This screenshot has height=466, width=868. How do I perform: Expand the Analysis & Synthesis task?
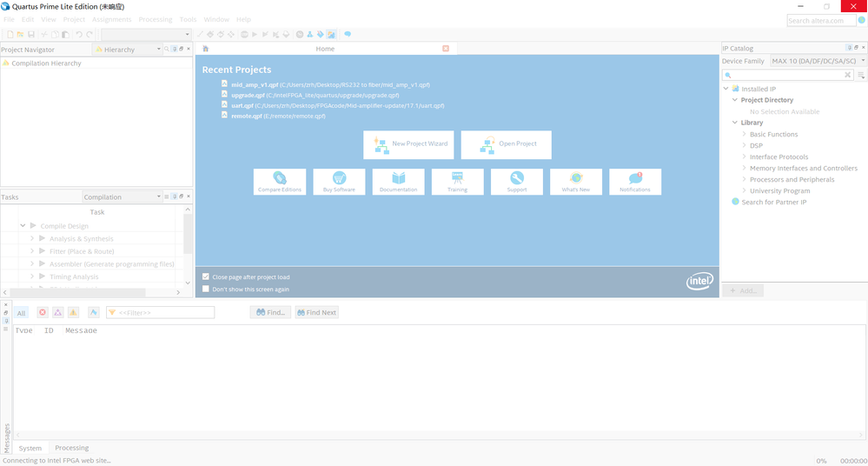[32, 238]
